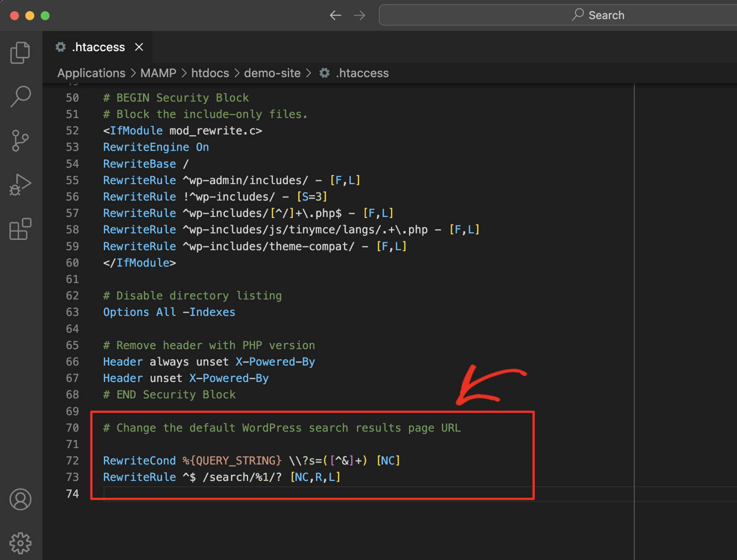Click 'RewriteBase /' line

[146, 164]
